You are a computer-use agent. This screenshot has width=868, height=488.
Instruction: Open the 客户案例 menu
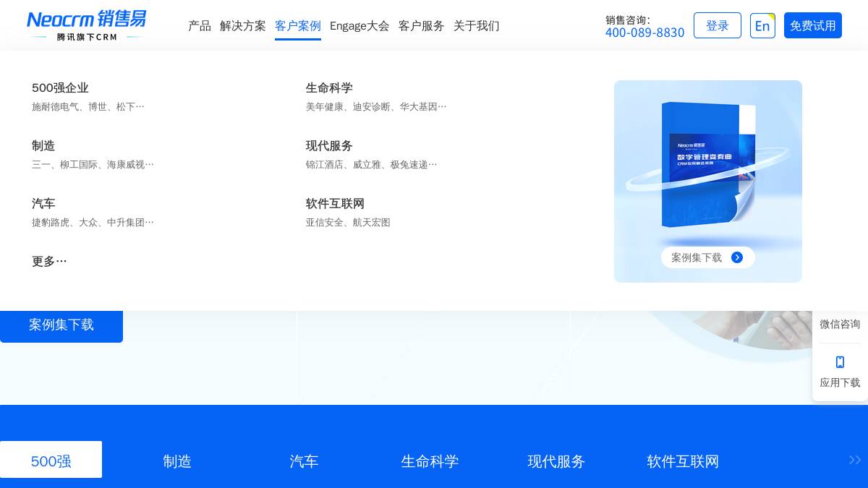point(298,26)
